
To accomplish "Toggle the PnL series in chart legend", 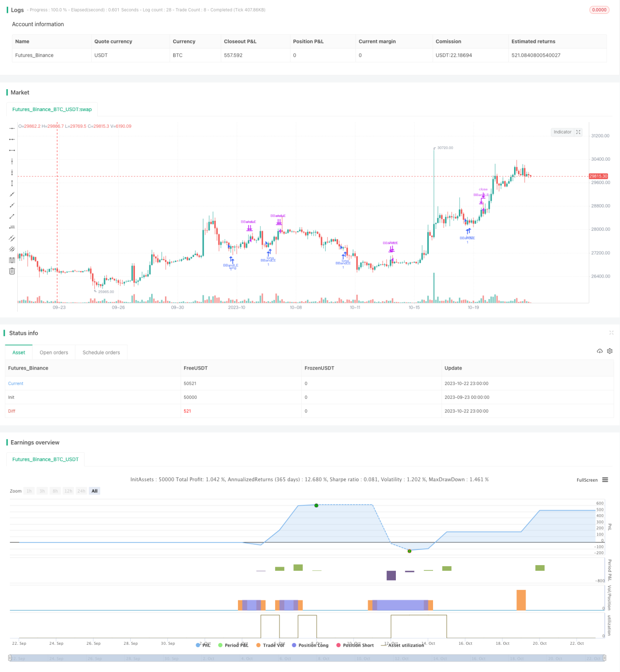I will coord(203,645).
